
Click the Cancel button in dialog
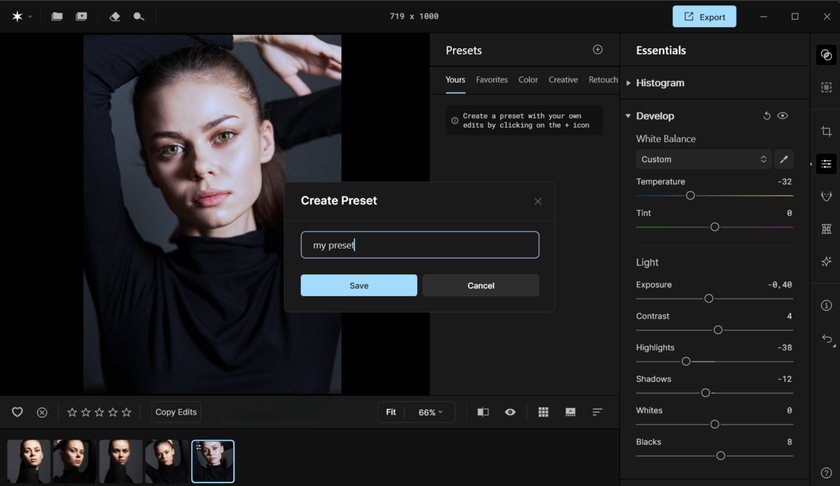(481, 286)
